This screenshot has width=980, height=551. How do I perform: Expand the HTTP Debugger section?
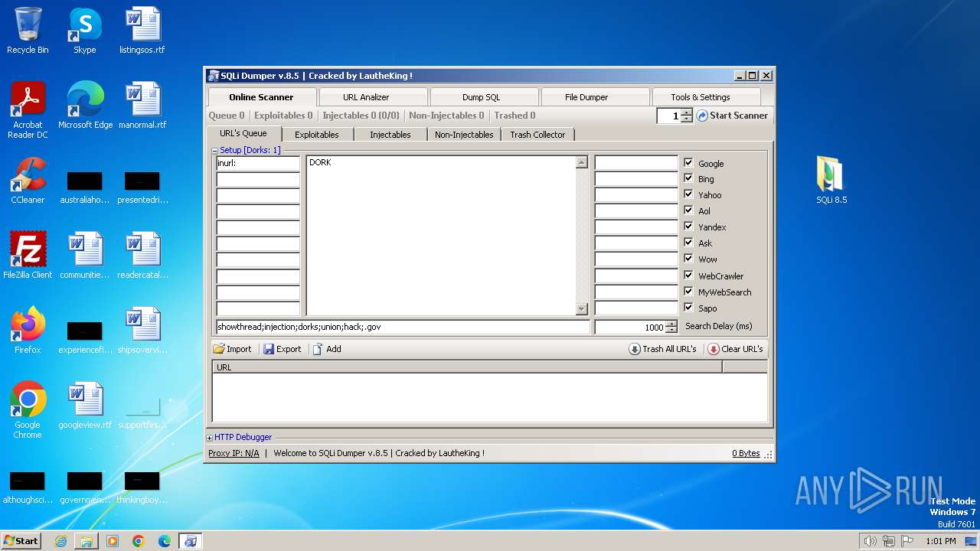(x=210, y=438)
